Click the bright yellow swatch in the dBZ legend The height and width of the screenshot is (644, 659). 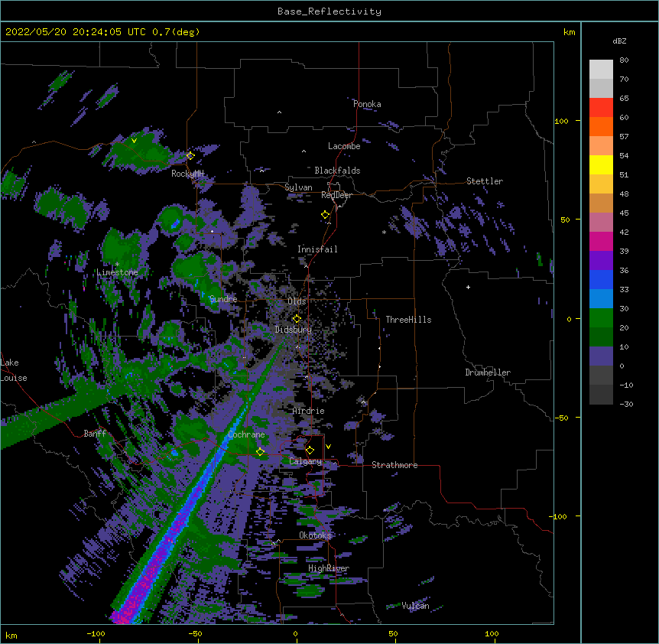pos(601,164)
